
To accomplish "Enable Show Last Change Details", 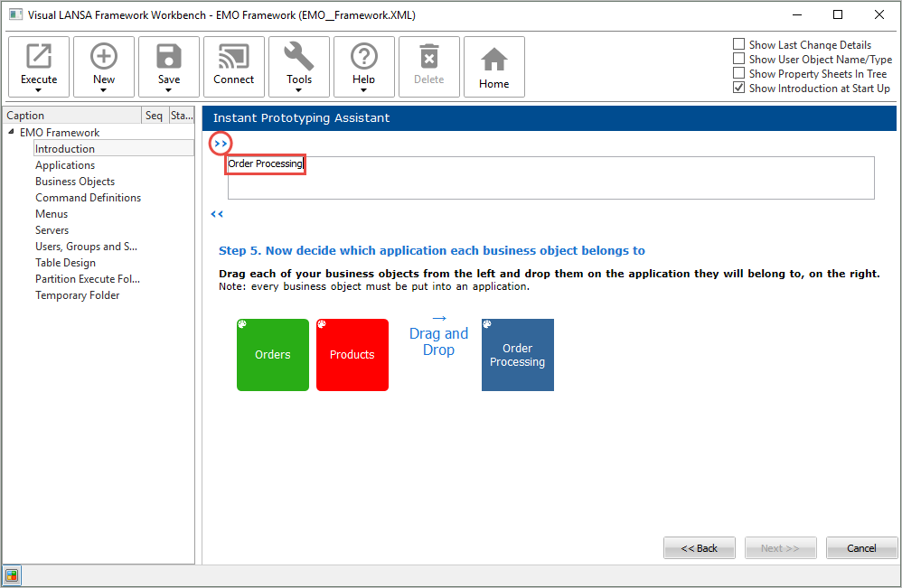I will [738, 44].
